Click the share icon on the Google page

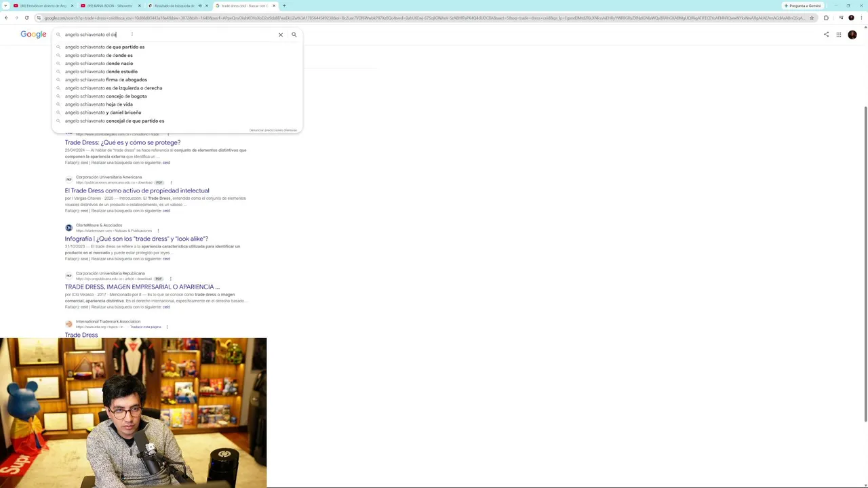[826, 35]
